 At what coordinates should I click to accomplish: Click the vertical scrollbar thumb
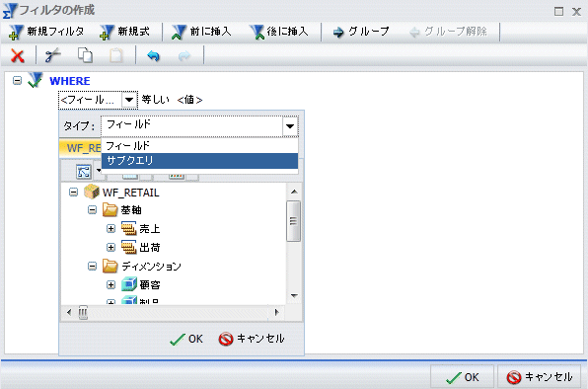tap(293, 221)
